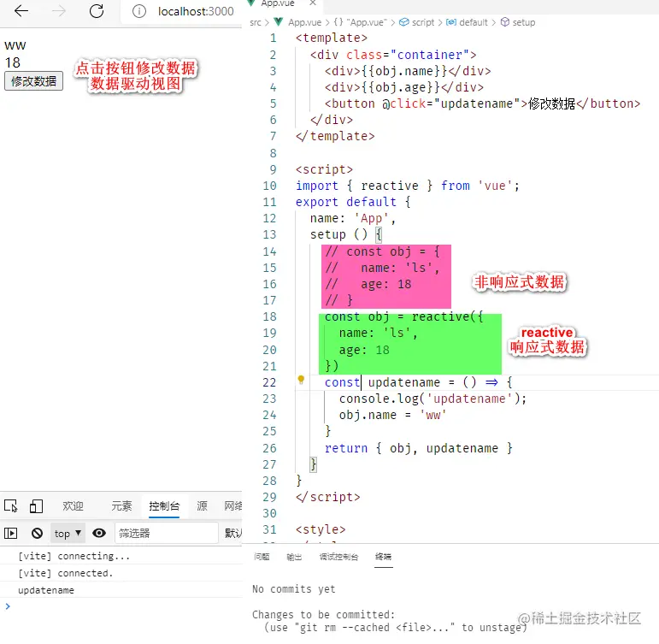The image size is (659, 644).
Task: Open the top context dropdown
Action: [x=68, y=534]
